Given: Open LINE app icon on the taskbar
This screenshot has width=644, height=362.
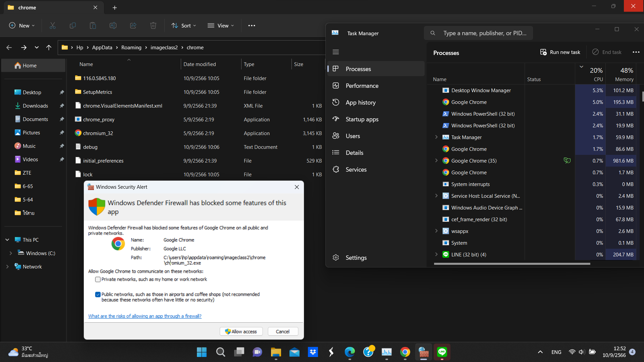Looking at the screenshot, I should pyautogui.click(x=442, y=352).
